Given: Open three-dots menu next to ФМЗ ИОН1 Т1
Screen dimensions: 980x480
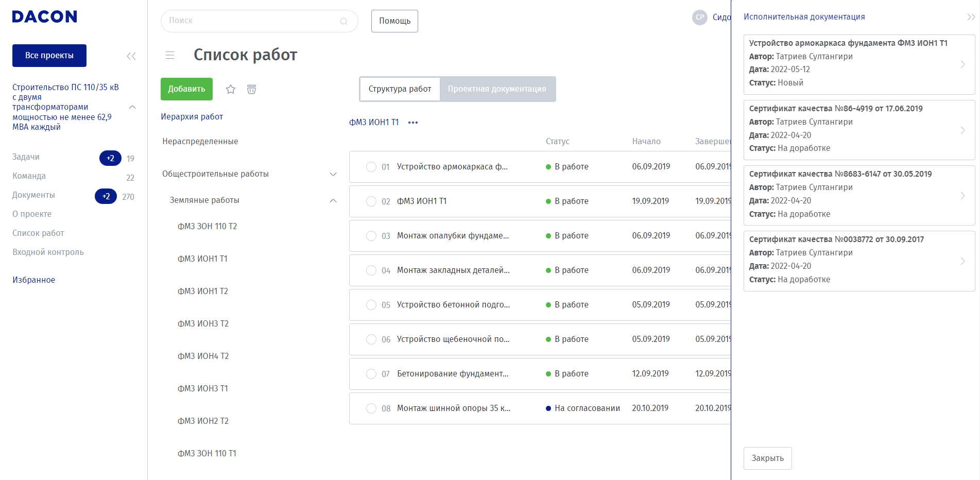Looking at the screenshot, I should (x=413, y=123).
